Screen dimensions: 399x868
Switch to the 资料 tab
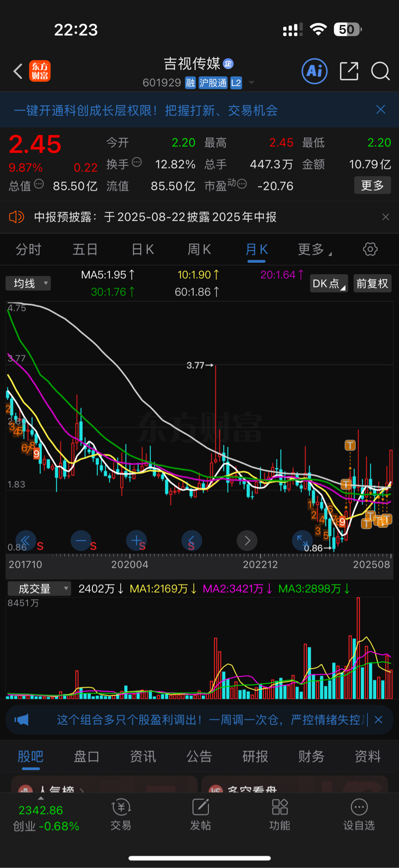(368, 757)
